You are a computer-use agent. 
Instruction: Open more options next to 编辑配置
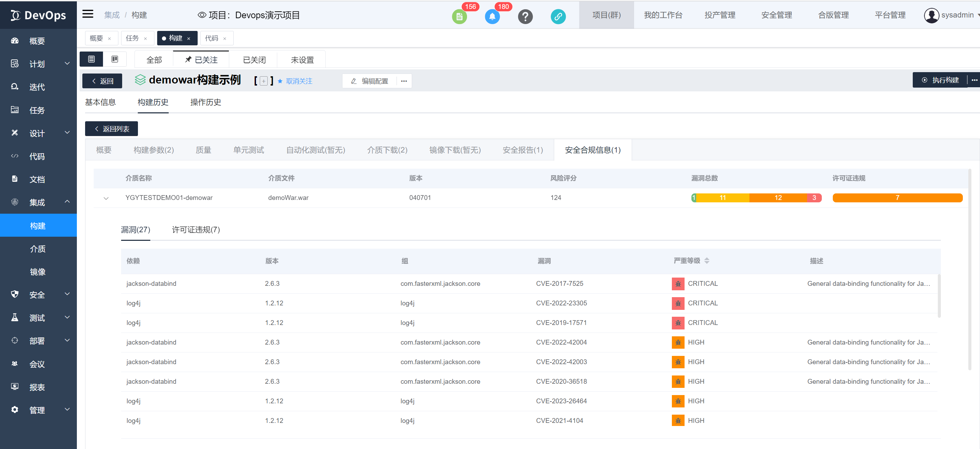click(404, 81)
